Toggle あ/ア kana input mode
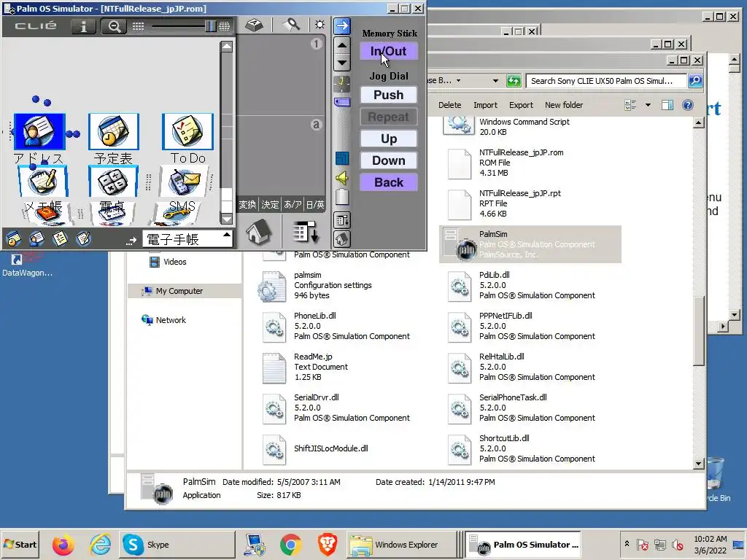This screenshot has width=747, height=560. click(x=293, y=205)
